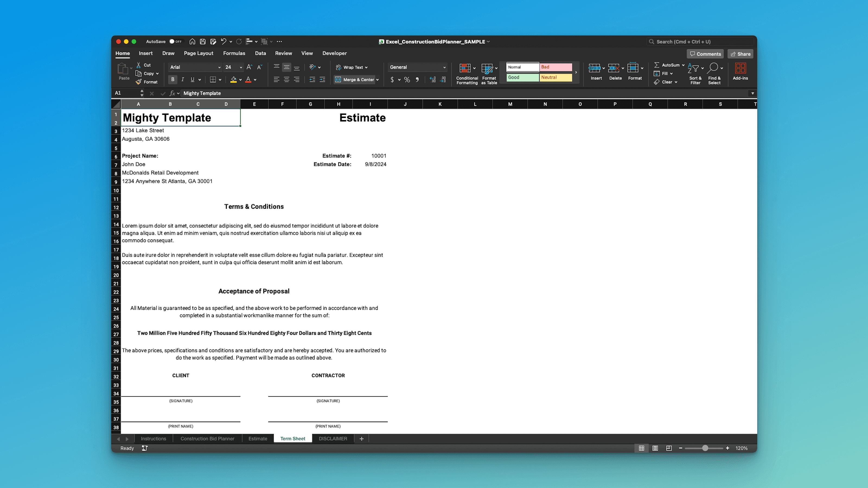
Task: Click the Increase Decimal icon
Action: [x=432, y=80]
